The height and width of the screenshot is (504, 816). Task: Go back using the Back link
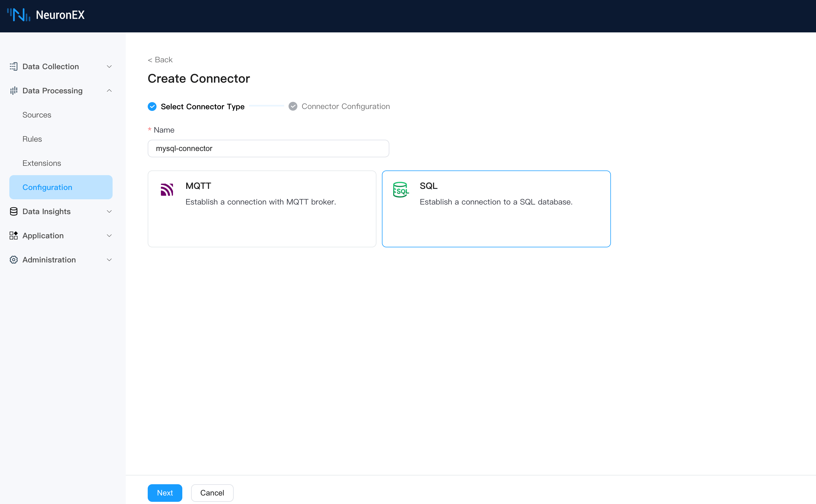point(160,60)
